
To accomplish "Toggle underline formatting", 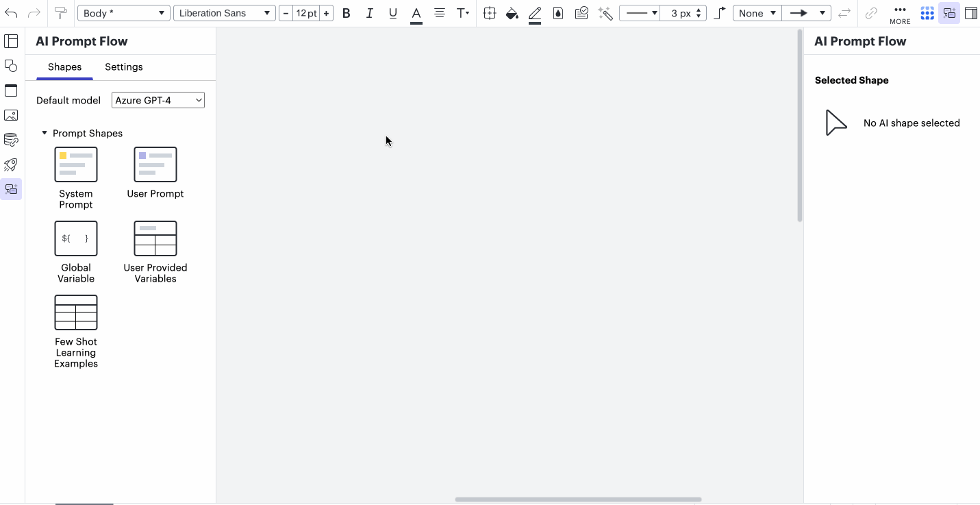I will (x=392, y=13).
